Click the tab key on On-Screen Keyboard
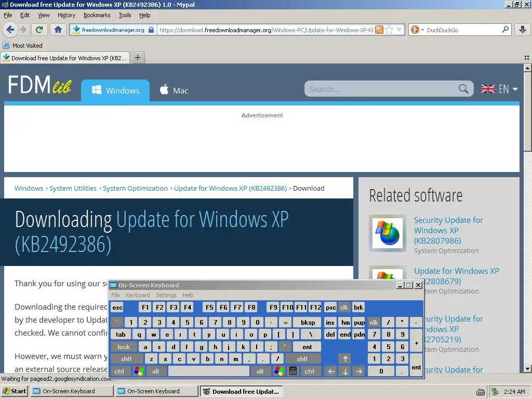 (x=121, y=335)
